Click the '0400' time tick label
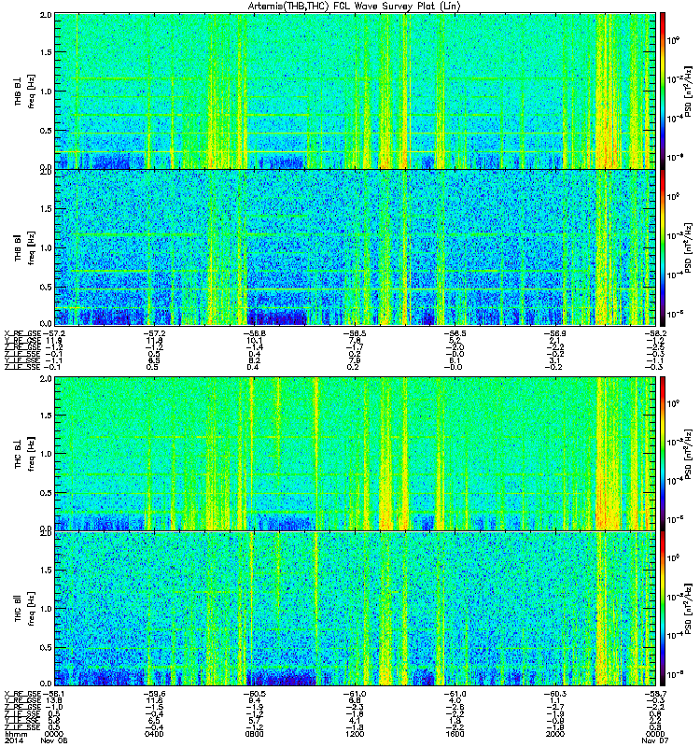This screenshot has width=700, height=747. [x=154, y=734]
